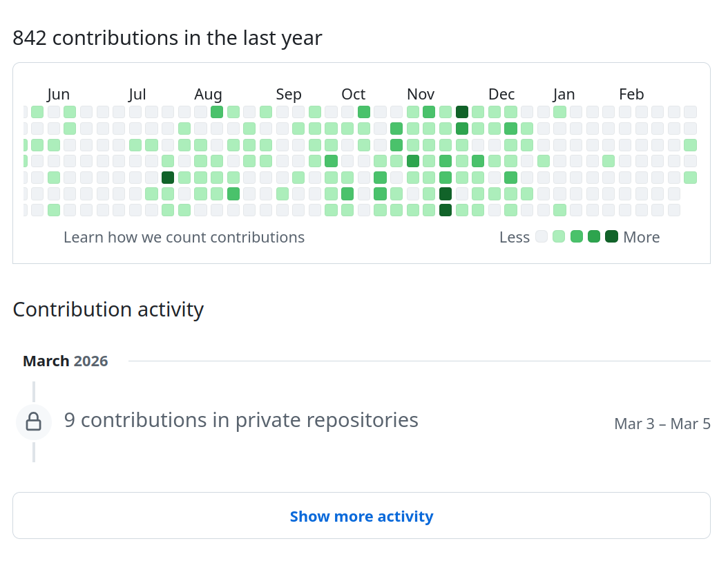Click the Contribution activity heading
Screen dimensions: 728x568
(x=108, y=310)
